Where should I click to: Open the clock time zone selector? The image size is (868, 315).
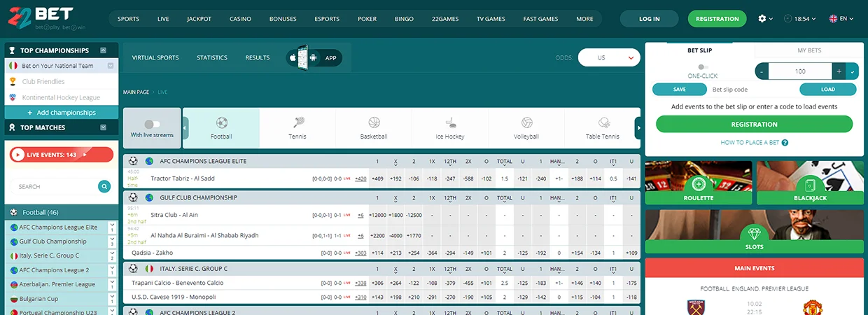click(x=800, y=19)
